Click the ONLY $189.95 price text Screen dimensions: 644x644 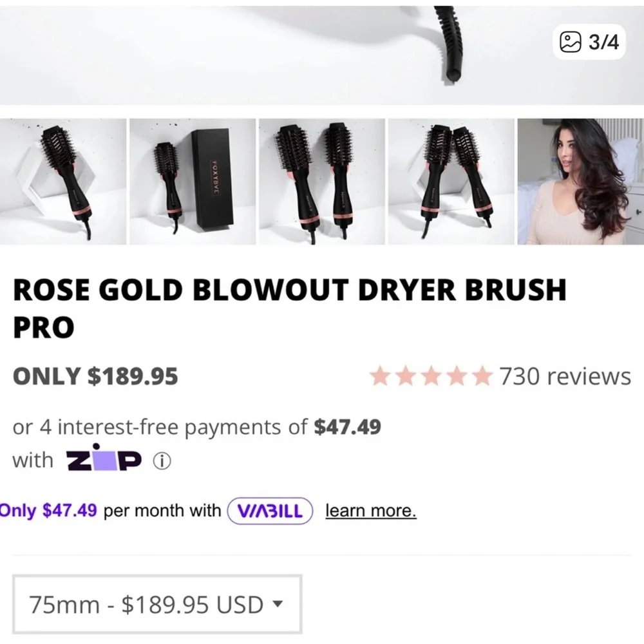(x=95, y=376)
